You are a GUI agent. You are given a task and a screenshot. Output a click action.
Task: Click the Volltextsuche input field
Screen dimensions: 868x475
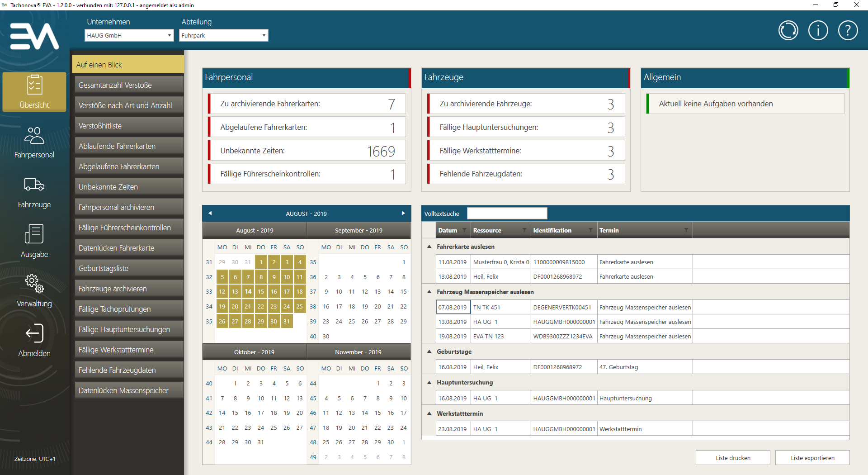pos(507,214)
